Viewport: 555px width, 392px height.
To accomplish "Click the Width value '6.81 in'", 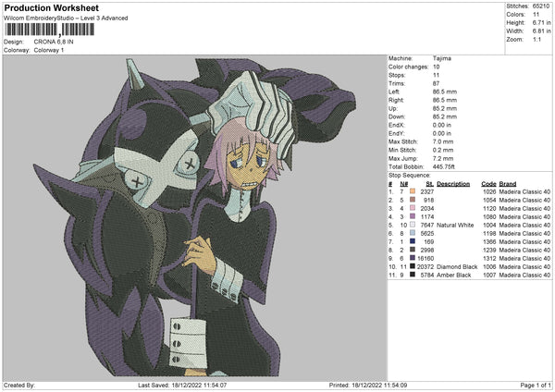I will (x=541, y=31).
